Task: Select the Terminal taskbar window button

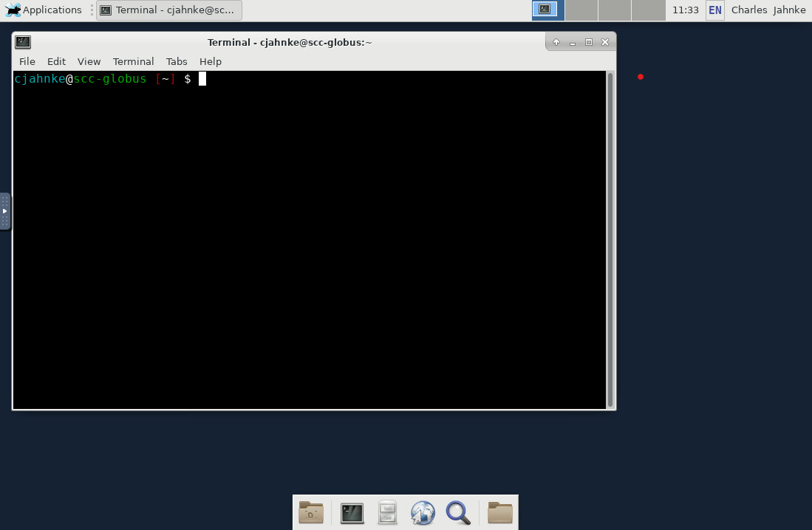Action: (168, 10)
